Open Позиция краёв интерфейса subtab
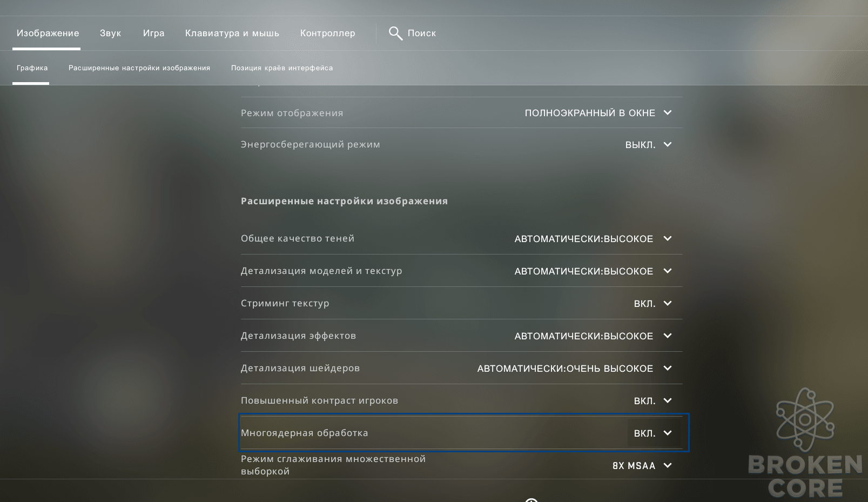 click(x=282, y=68)
